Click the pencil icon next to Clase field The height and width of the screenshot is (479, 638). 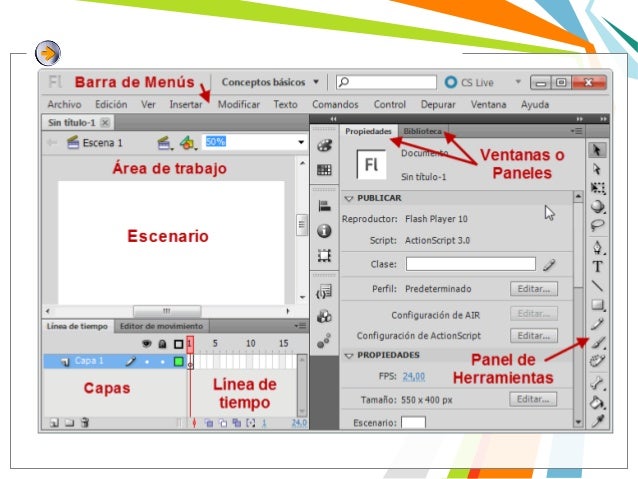pos(549,265)
